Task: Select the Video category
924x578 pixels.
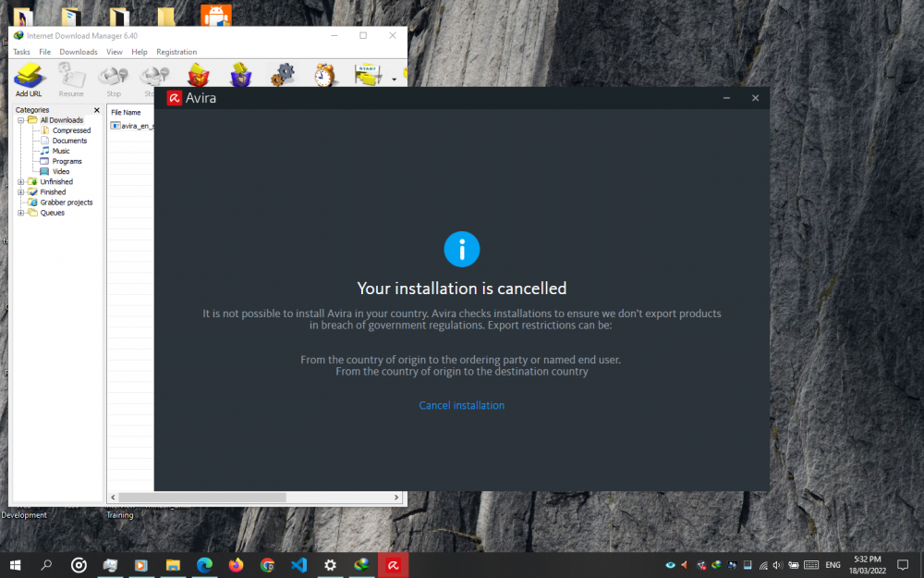Action: [x=61, y=172]
